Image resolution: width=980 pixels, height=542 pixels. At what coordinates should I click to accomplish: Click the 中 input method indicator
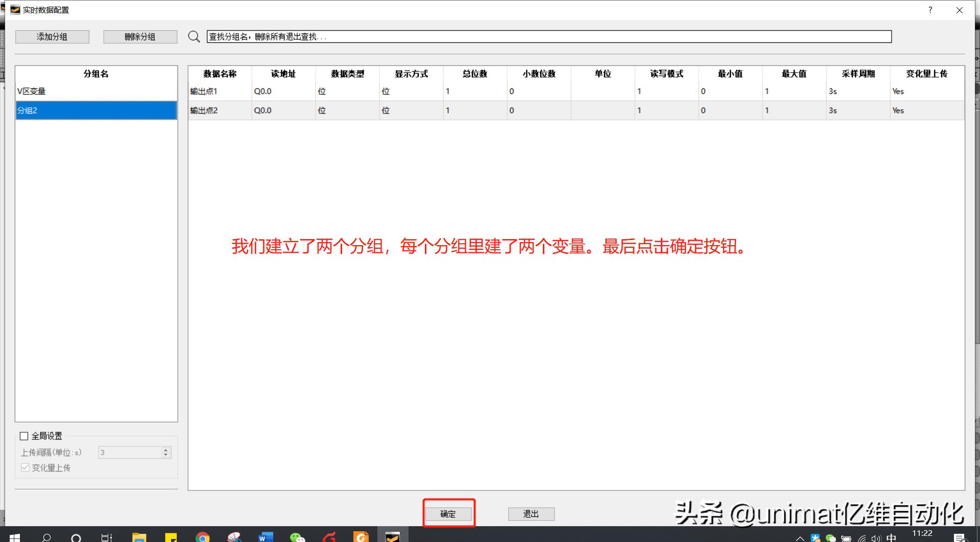pos(891,537)
